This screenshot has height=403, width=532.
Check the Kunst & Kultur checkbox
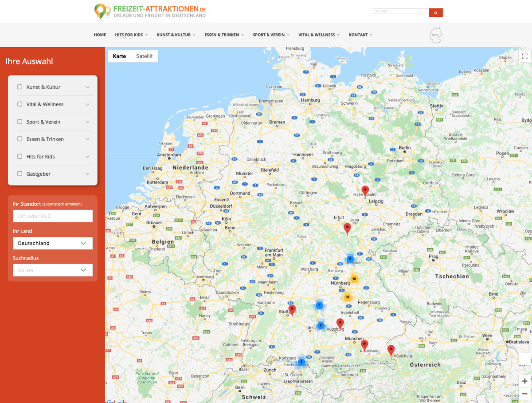pos(20,87)
